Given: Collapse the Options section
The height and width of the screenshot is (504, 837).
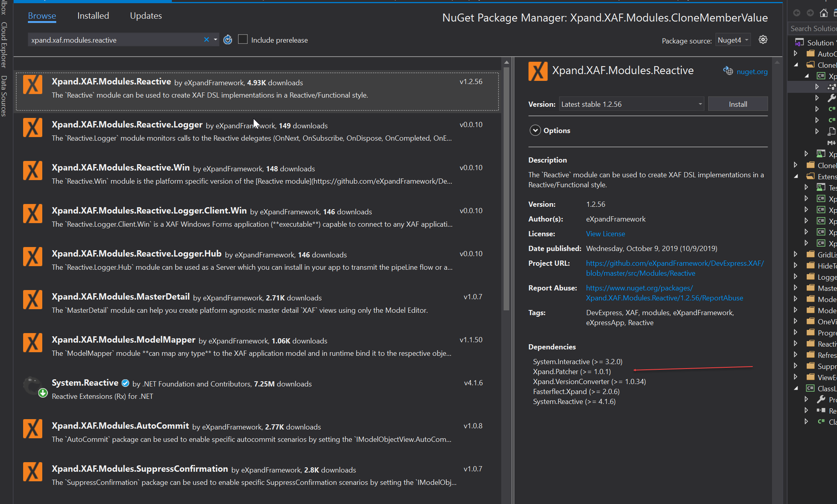Looking at the screenshot, I should [x=535, y=130].
